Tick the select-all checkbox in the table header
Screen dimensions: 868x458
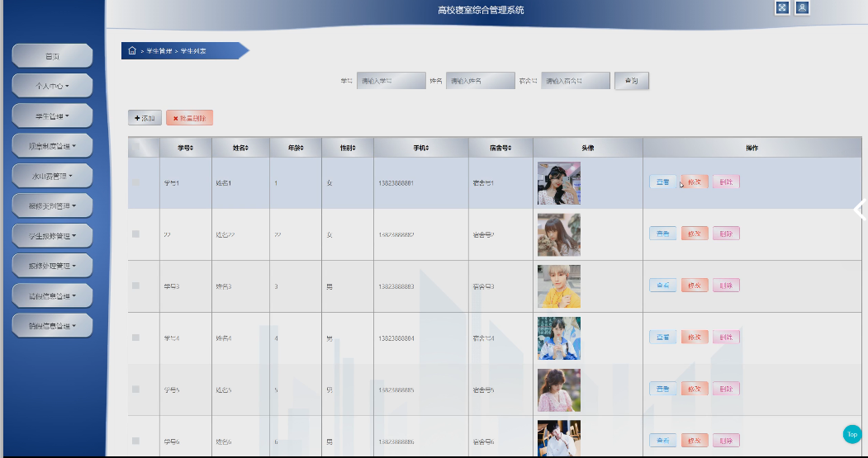coord(135,148)
